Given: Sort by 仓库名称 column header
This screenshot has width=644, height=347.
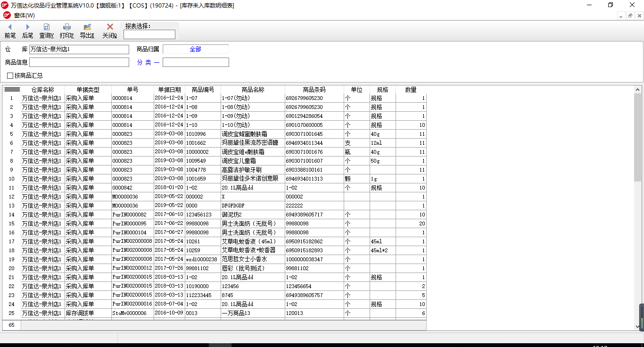Looking at the screenshot, I should point(43,90).
